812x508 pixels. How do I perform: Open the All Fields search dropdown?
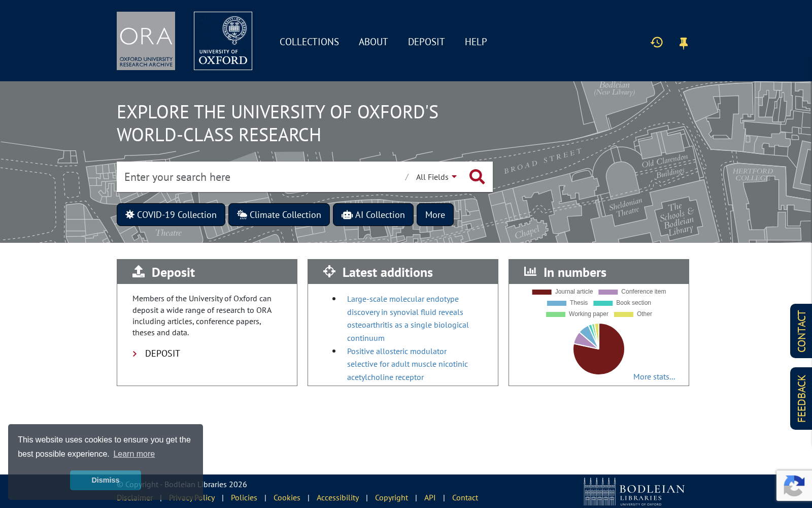pyautogui.click(x=436, y=177)
